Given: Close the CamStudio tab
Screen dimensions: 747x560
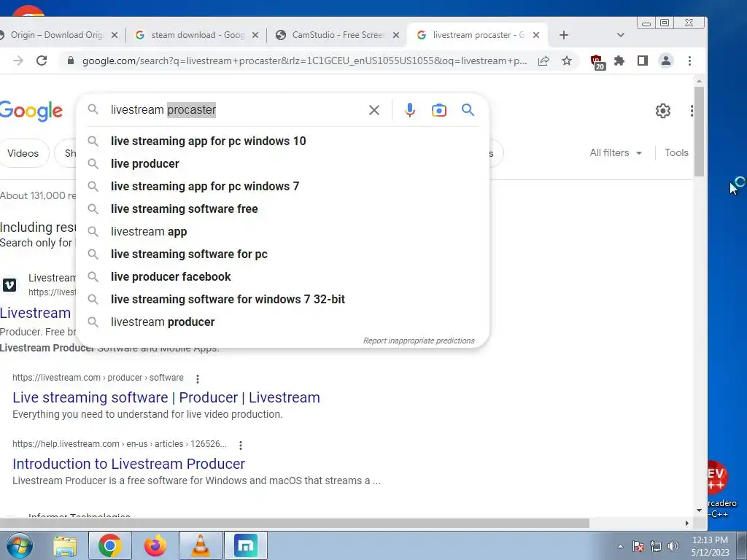Looking at the screenshot, I should point(395,35).
